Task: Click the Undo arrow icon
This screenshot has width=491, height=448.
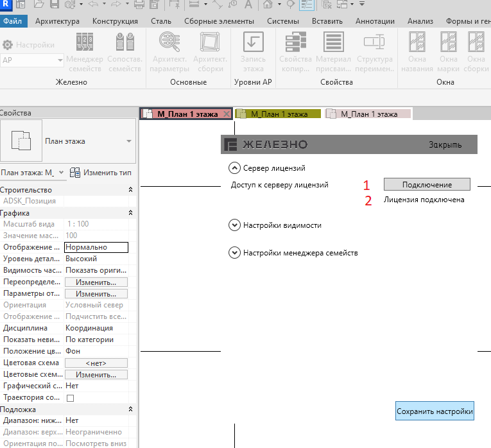Action: point(94,4)
